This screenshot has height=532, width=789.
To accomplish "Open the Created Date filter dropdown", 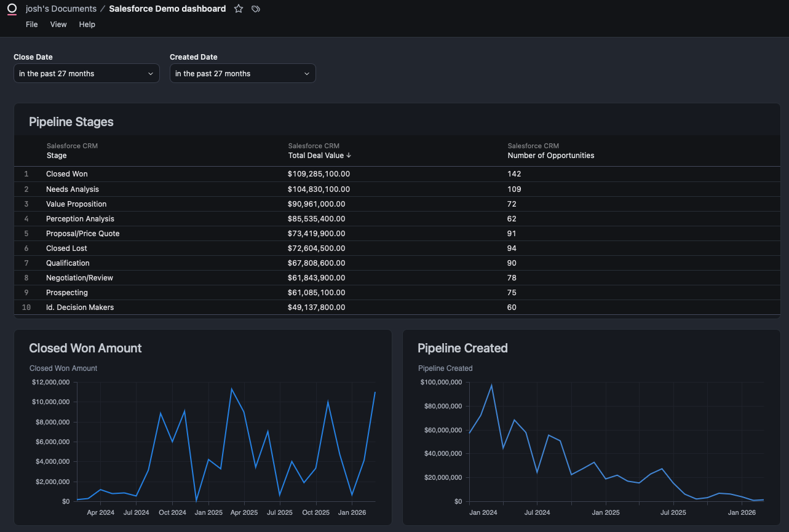I will (242, 73).
